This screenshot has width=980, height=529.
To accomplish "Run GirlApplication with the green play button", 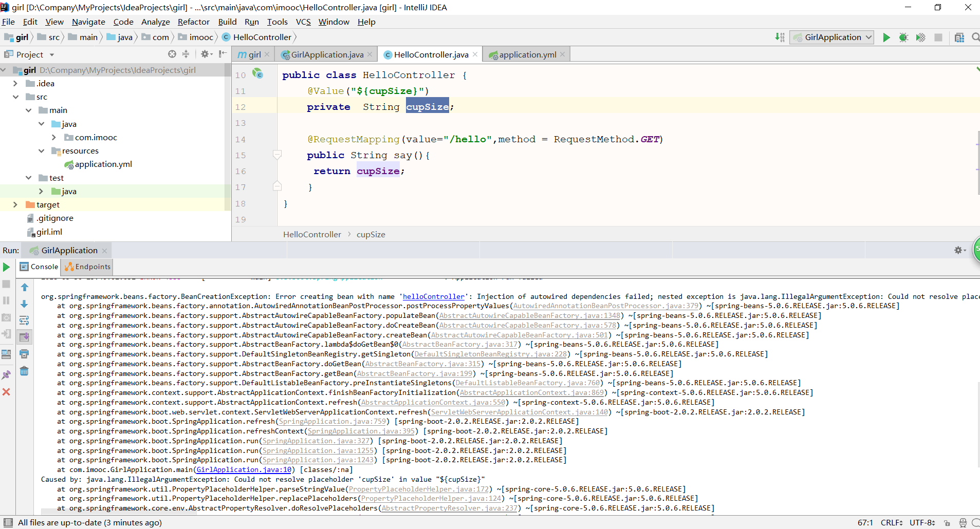I will point(886,37).
